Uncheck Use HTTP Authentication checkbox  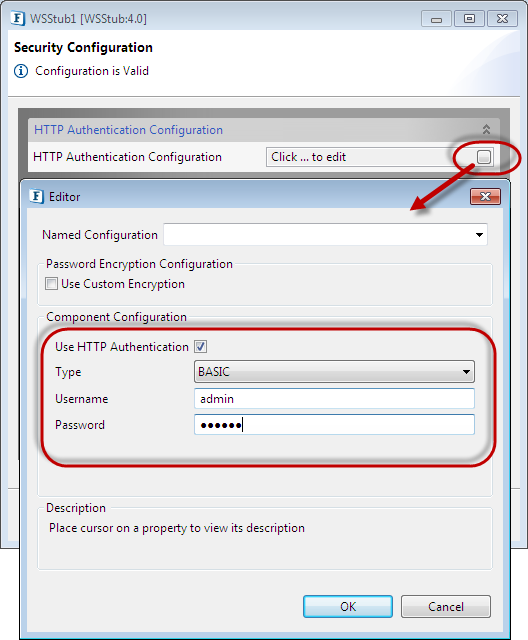200,347
